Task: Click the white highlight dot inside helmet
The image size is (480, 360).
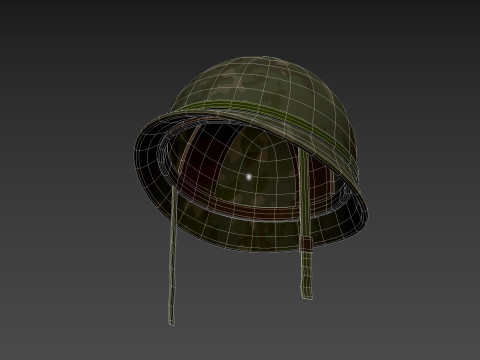Action: click(x=249, y=177)
